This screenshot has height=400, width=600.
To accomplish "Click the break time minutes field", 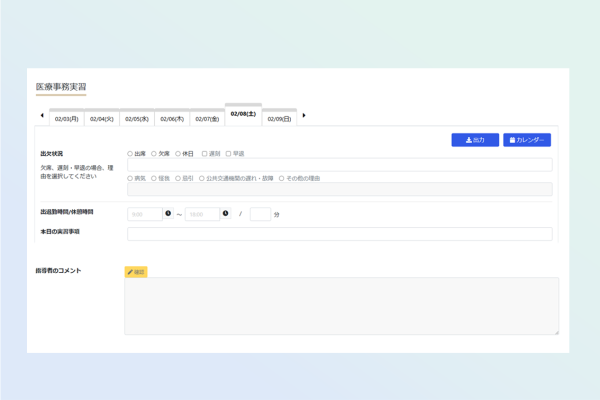I will tap(260, 214).
